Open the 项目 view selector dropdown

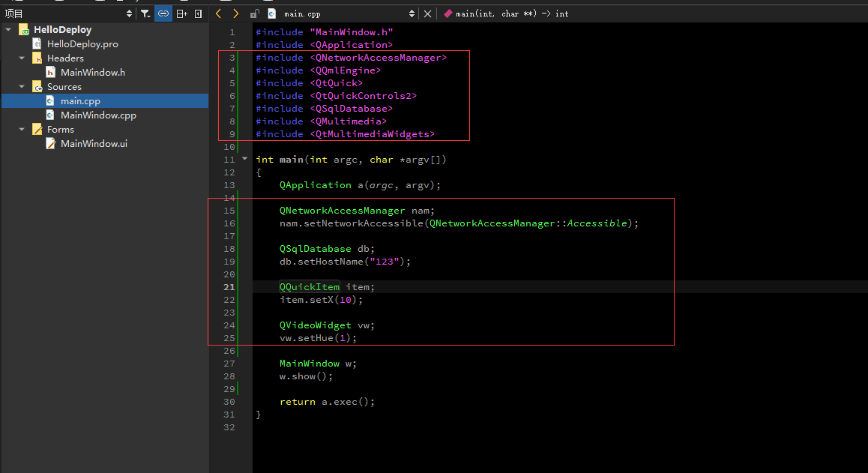129,13
